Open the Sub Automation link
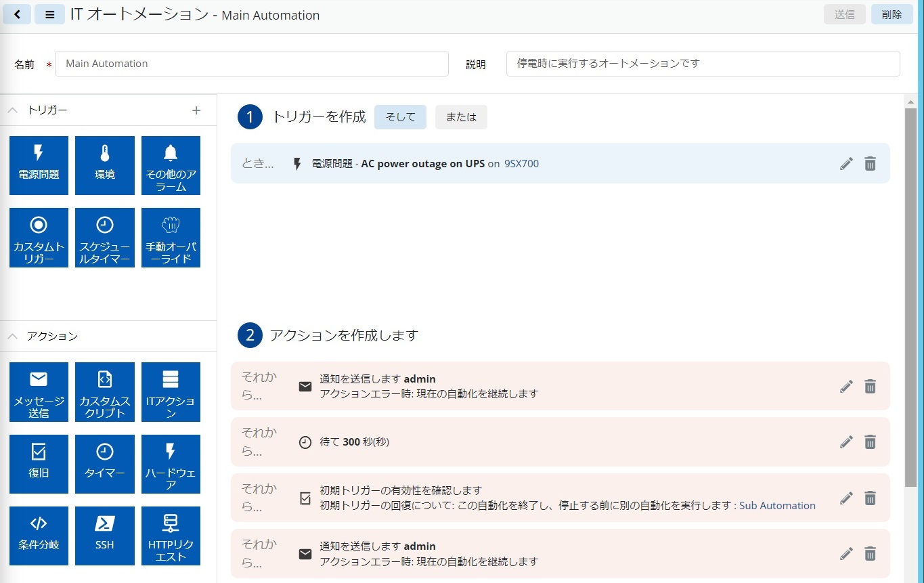 tap(777, 505)
